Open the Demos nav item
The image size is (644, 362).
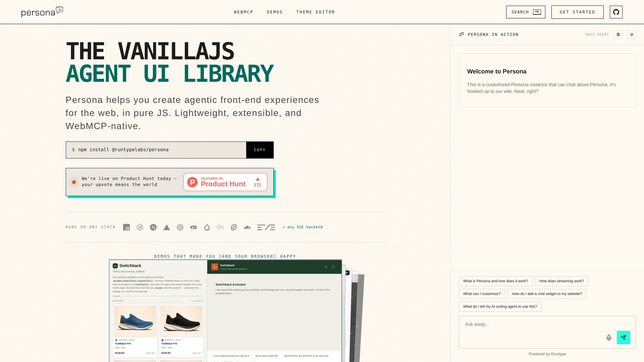[275, 12]
